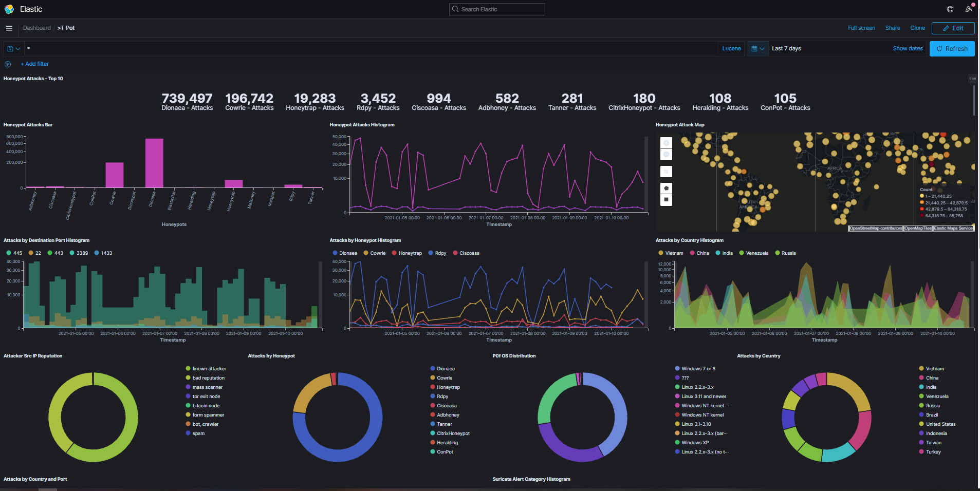Click Windows 7 or 8 legend color dot
Image resolution: width=980 pixels, height=491 pixels.
(x=677, y=369)
